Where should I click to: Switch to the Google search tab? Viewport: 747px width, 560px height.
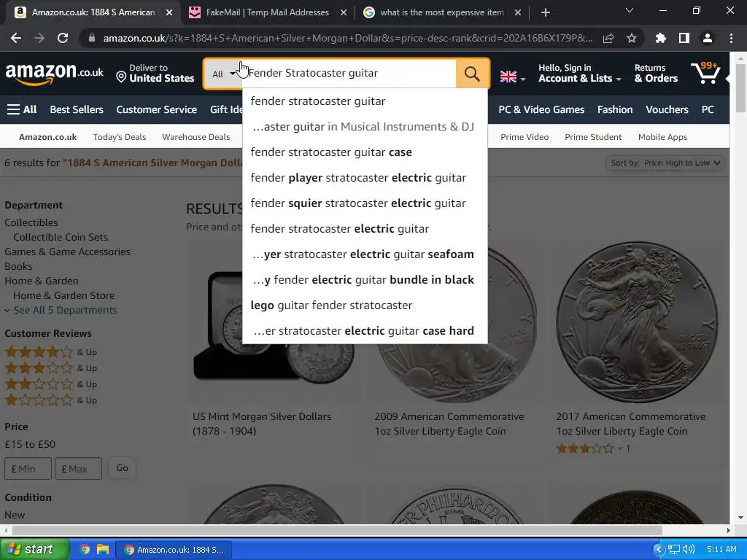441,12
